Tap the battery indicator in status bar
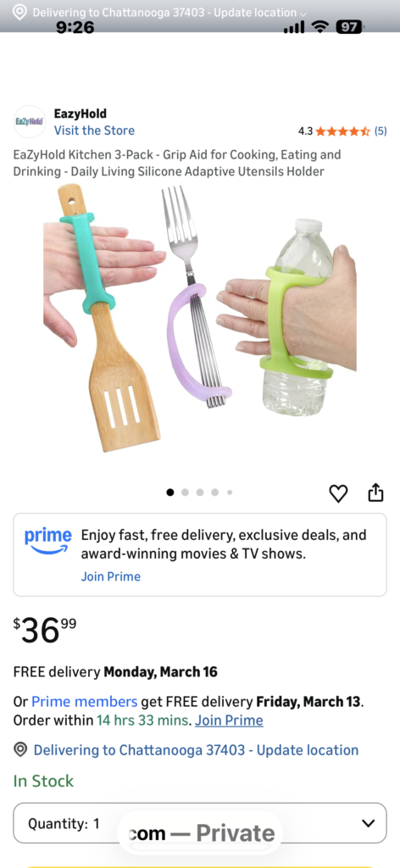The width and height of the screenshot is (400, 868). click(x=349, y=26)
